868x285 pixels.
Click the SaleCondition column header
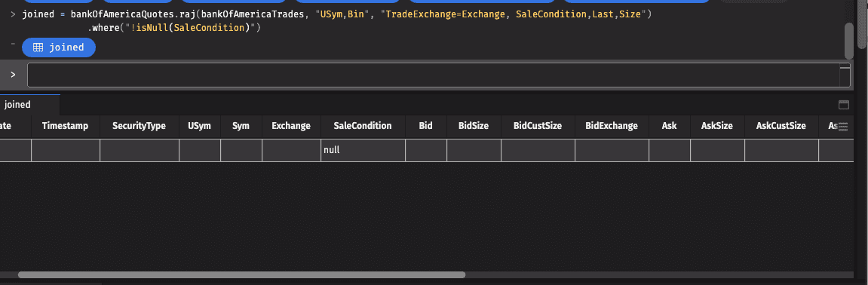[363, 126]
